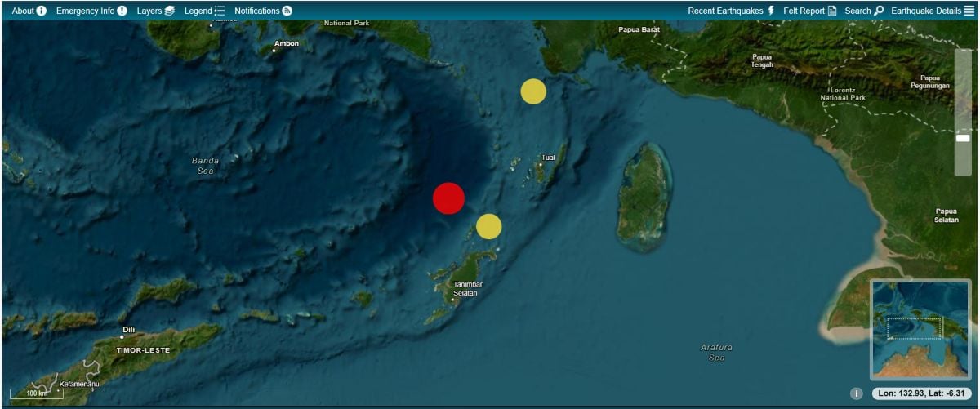
Task: Click the Legend list icon
Action: click(x=220, y=11)
